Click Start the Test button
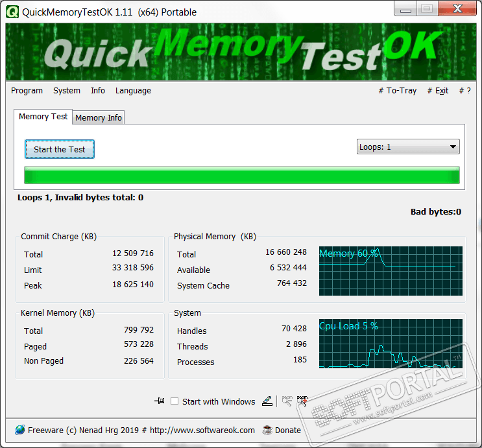Viewport: 482px width, 448px height. [x=59, y=149]
